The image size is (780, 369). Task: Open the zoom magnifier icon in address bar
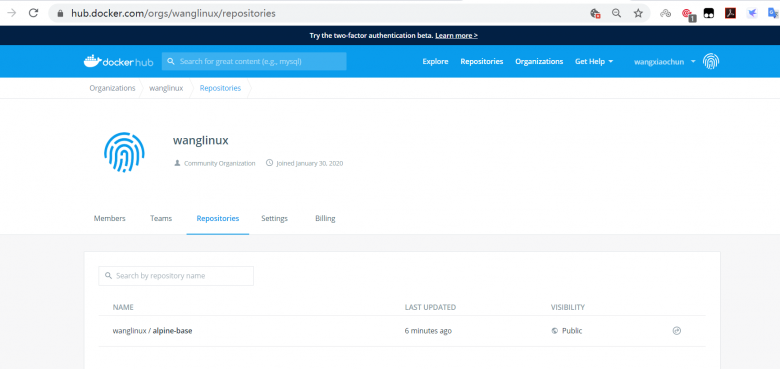pyautogui.click(x=616, y=13)
